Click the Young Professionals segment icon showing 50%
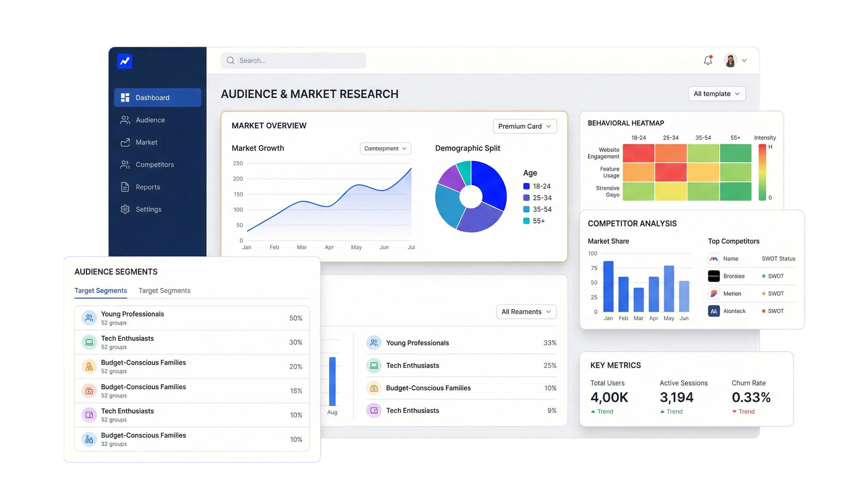The height and width of the screenshot is (485, 868). 89,318
